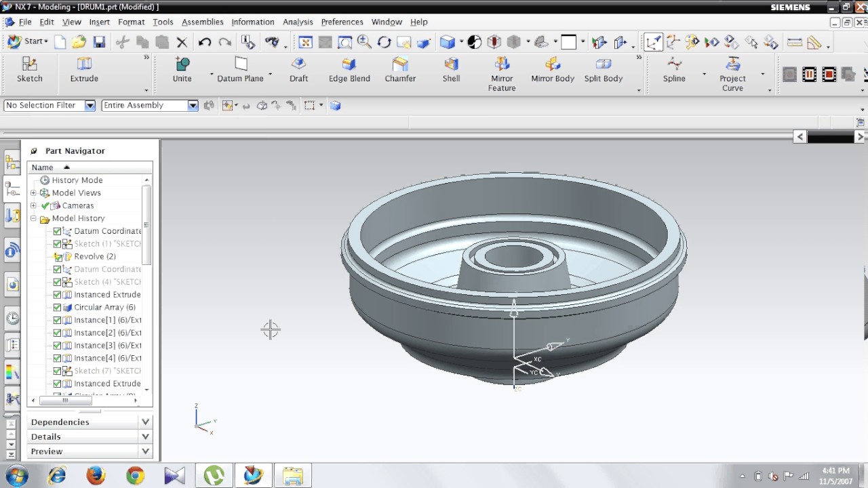Click the Unite boolean tool
Viewport: 868px width, 488px height.
(182, 70)
